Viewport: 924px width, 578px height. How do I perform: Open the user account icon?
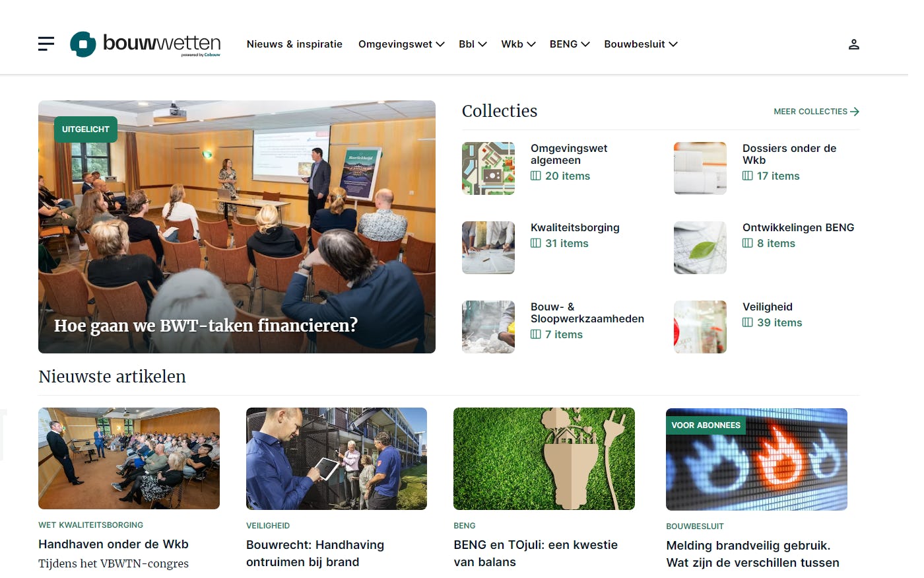[853, 44]
